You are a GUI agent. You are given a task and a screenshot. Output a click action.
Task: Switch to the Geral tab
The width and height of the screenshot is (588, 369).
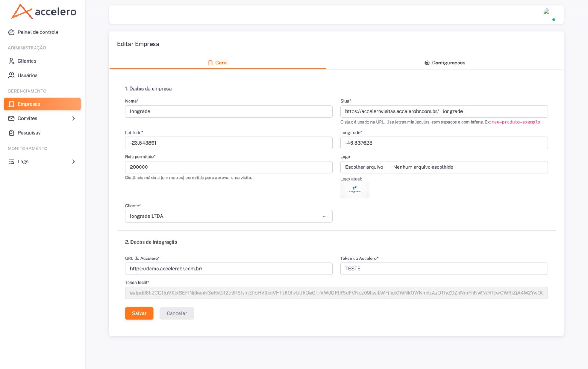pos(218,63)
